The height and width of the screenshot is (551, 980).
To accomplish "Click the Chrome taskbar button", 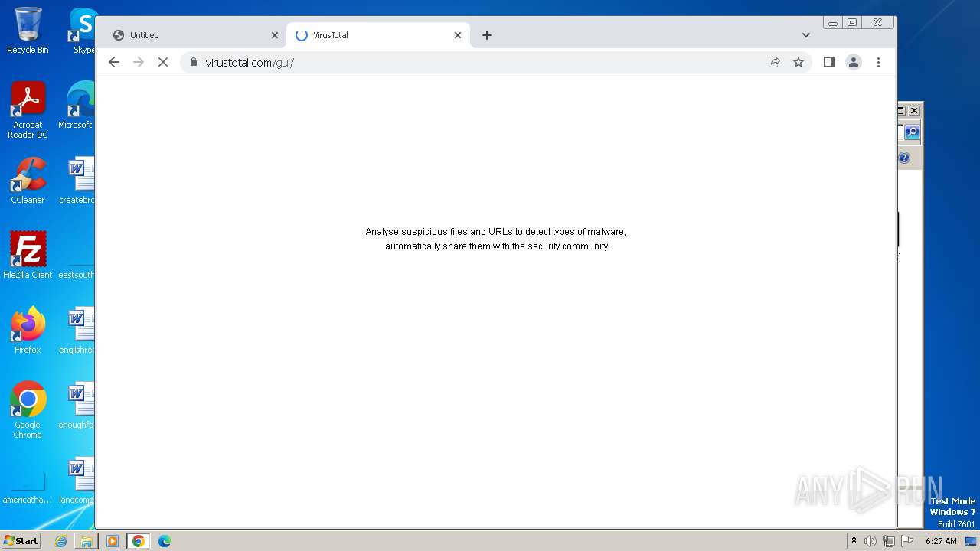I will click(x=139, y=541).
